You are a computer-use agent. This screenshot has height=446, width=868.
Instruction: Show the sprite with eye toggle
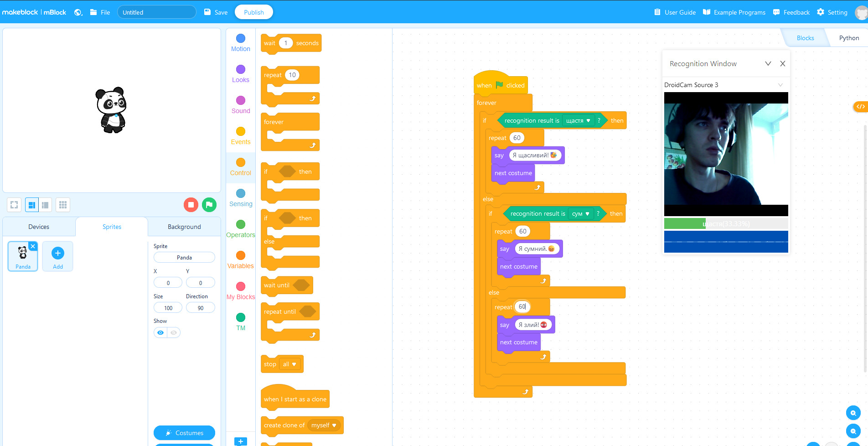click(160, 332)
